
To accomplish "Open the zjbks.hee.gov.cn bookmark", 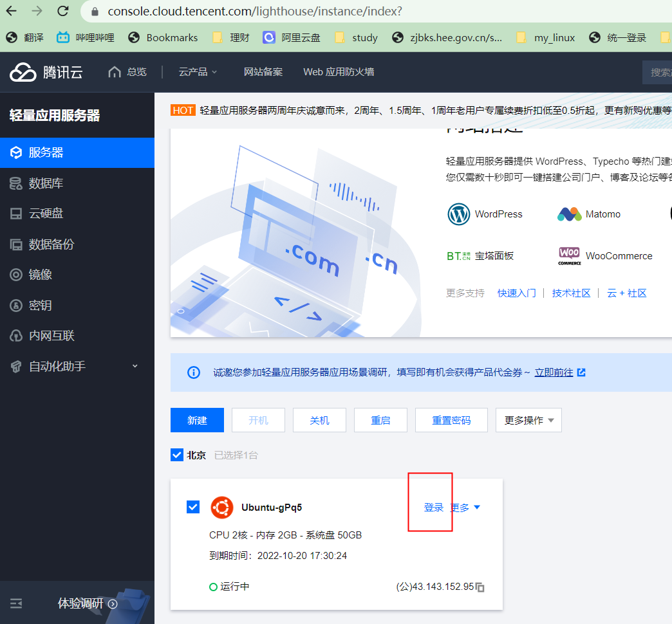I will tap(447, 38).
